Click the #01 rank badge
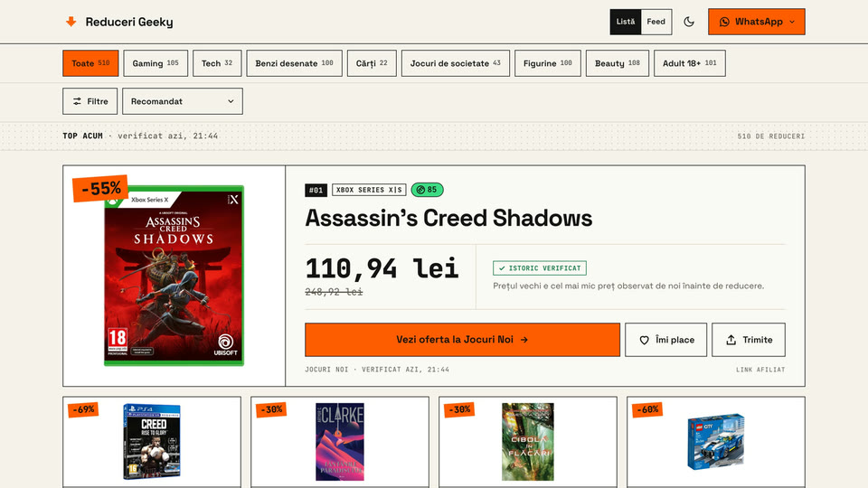This screenshot has height=488, width=868. coord(316,190)
